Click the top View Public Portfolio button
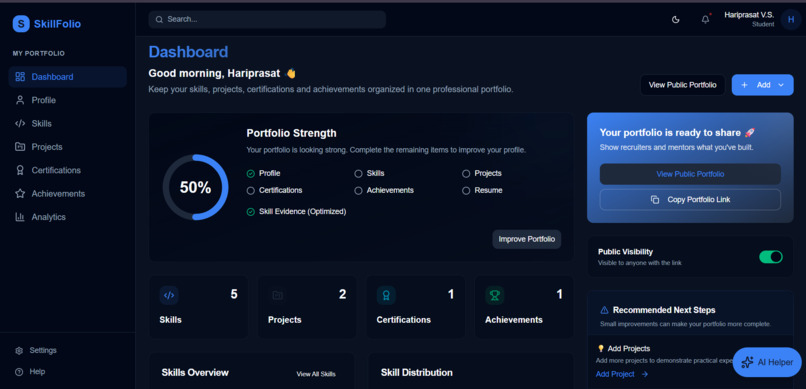The image size is (806, 389). [x=682, y=85]
